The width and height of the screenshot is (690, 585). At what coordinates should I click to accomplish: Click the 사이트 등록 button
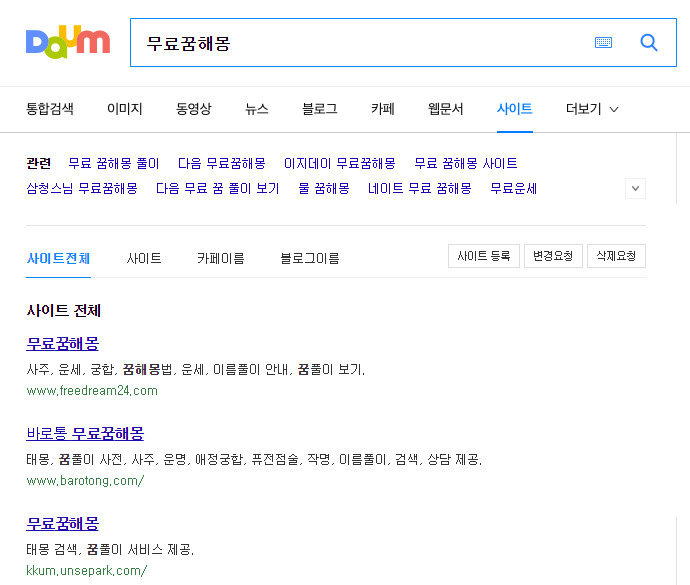[x=484, y=256]
